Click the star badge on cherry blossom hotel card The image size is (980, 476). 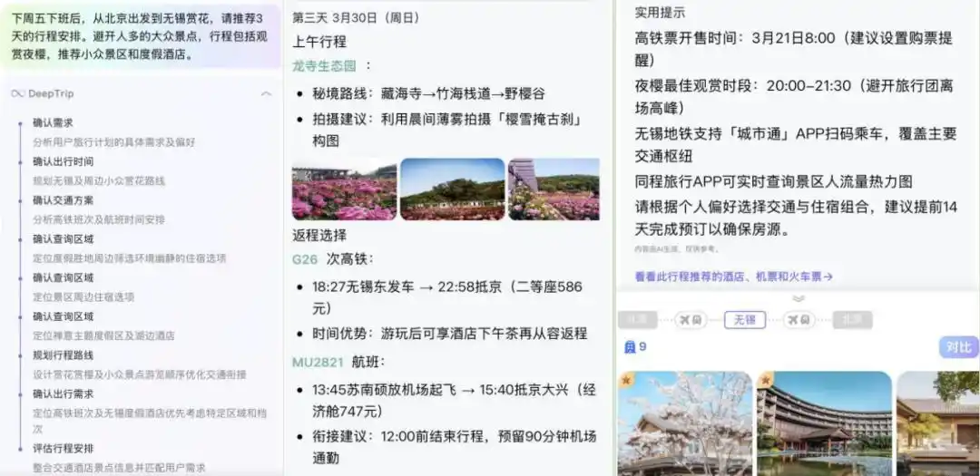click(627, 381)
